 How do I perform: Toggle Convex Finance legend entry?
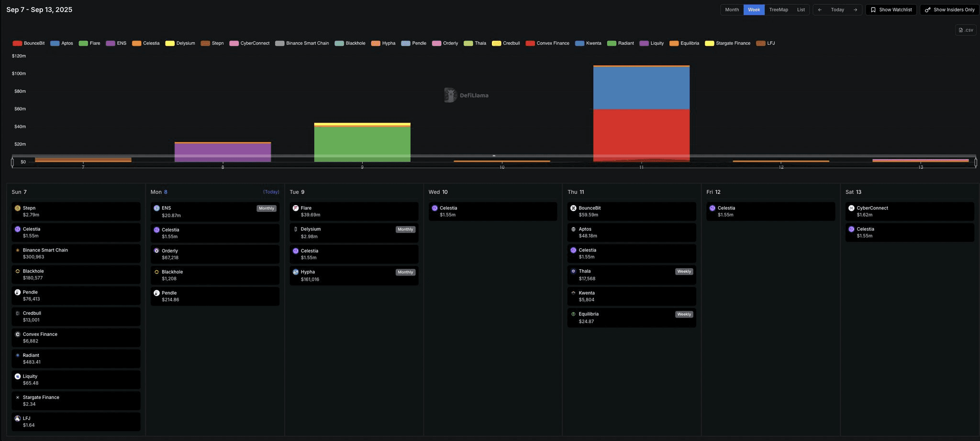pos(547,43)
